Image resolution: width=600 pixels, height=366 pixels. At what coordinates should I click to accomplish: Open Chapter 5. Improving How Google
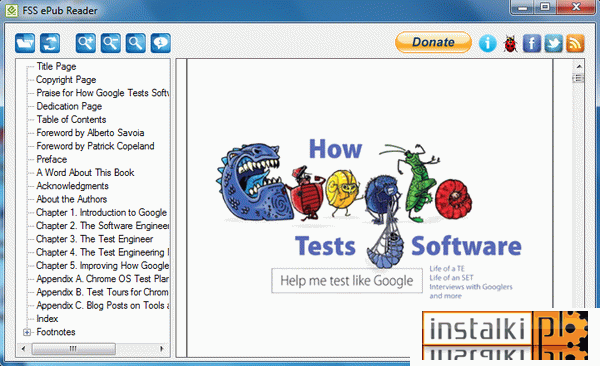pos(103,265)
